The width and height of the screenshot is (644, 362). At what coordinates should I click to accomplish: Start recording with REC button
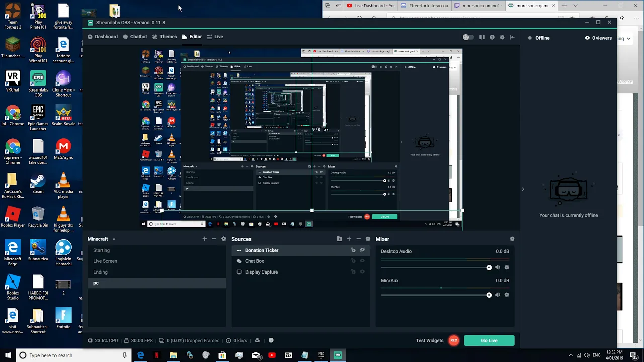(454, 340)
